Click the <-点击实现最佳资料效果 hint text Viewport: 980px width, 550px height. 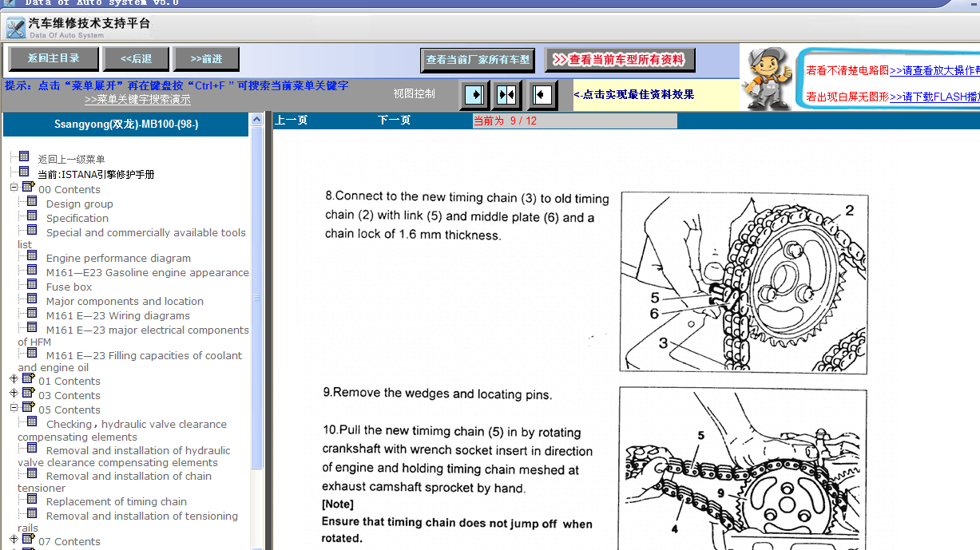coord(634,94)
